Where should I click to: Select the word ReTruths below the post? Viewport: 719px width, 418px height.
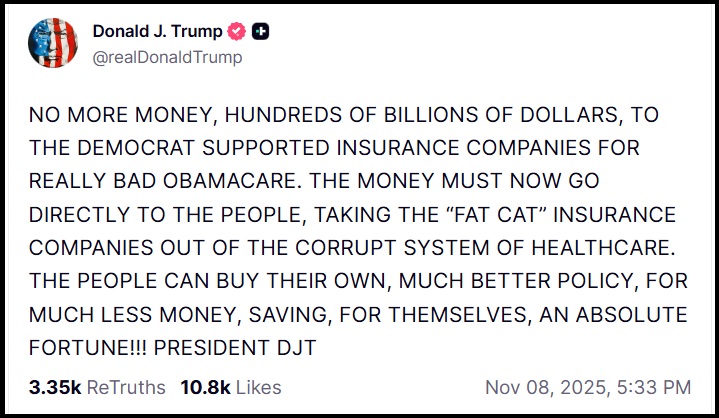(125, 387)
